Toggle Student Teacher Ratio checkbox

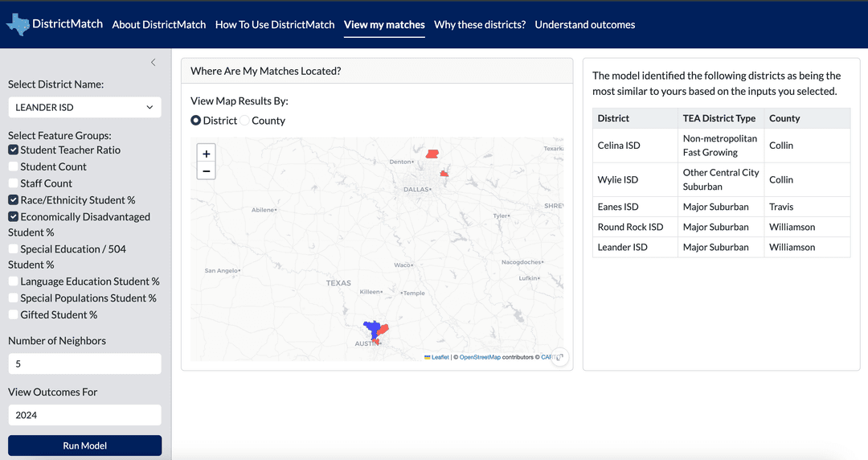14,150
